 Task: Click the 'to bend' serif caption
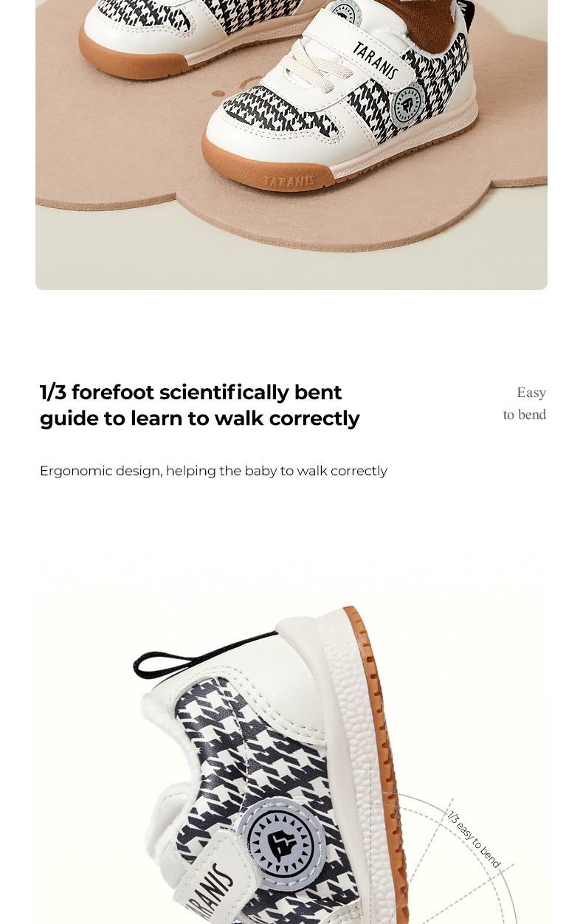coord(525,415)
